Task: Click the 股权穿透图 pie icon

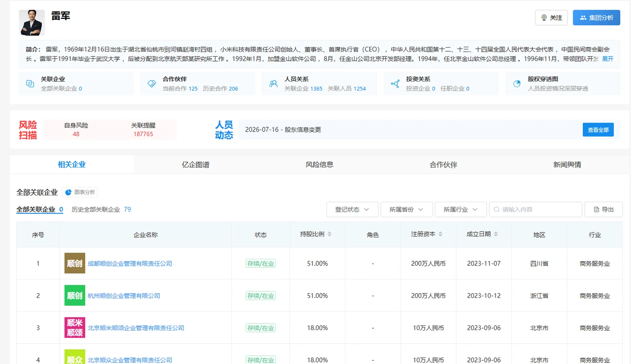Action: coord(517,84)
